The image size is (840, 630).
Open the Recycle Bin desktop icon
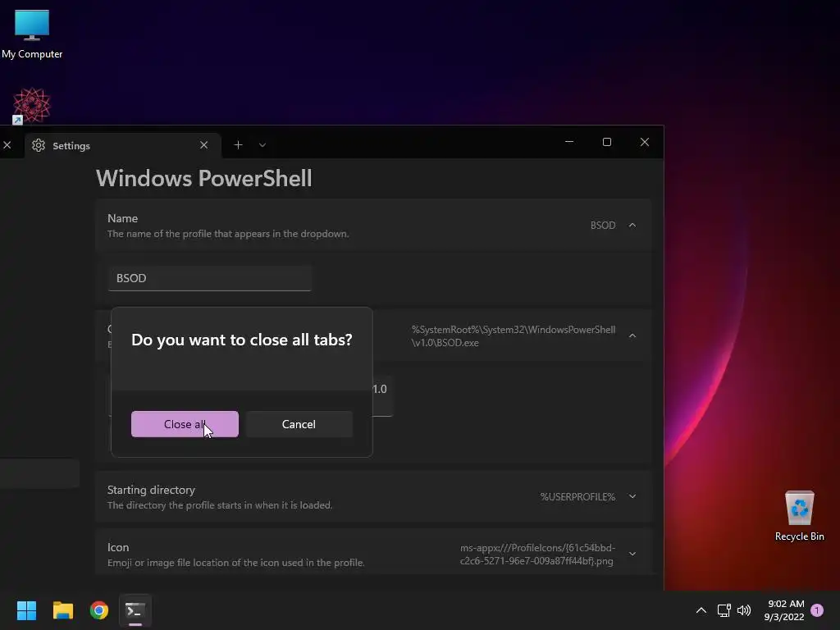(x=799, y=516)
